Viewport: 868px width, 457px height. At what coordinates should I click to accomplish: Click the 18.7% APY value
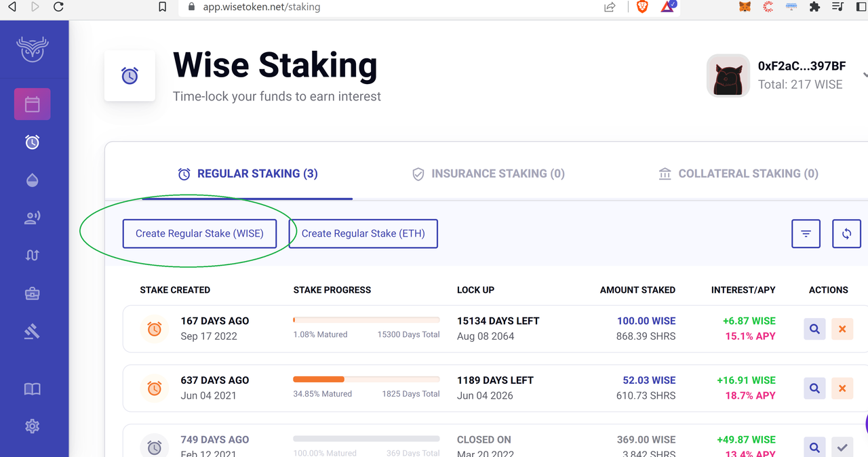pos(751,395)
